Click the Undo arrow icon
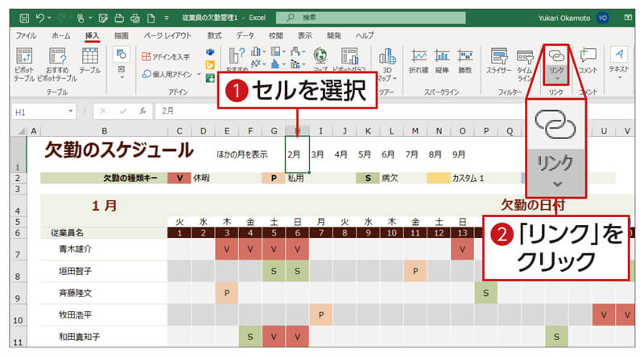Screen dimensions: 644x357 coord(40,18)
